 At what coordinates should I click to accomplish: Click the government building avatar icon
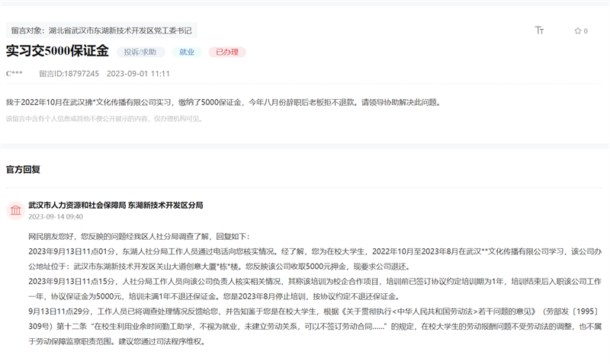click(15, 210)
